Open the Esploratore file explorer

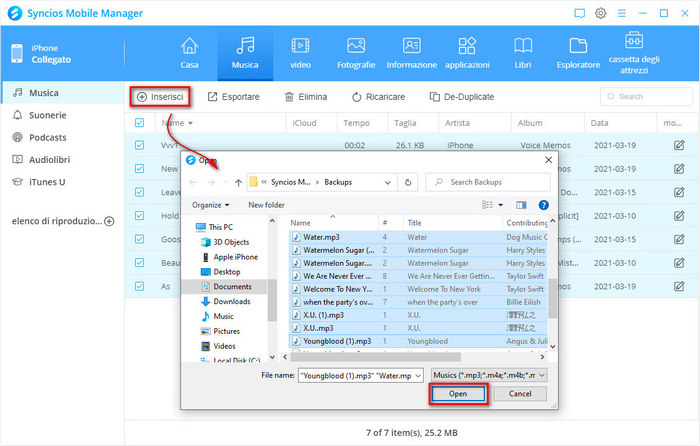coord(578,53)
